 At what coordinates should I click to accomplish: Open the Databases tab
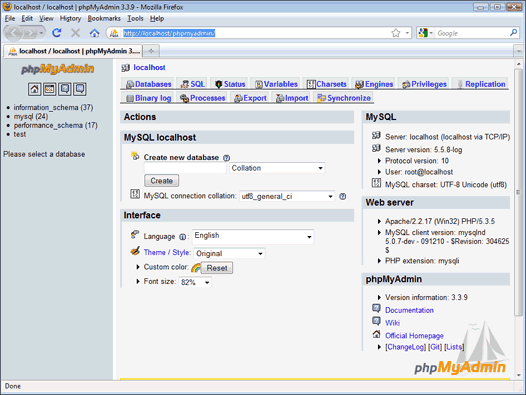coord(148,84)
